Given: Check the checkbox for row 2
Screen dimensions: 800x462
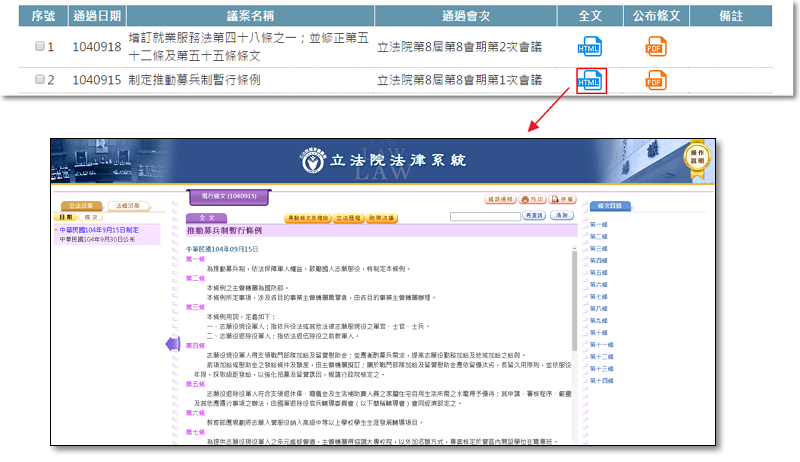Looking at the screenshot, I should pos(40,80).
